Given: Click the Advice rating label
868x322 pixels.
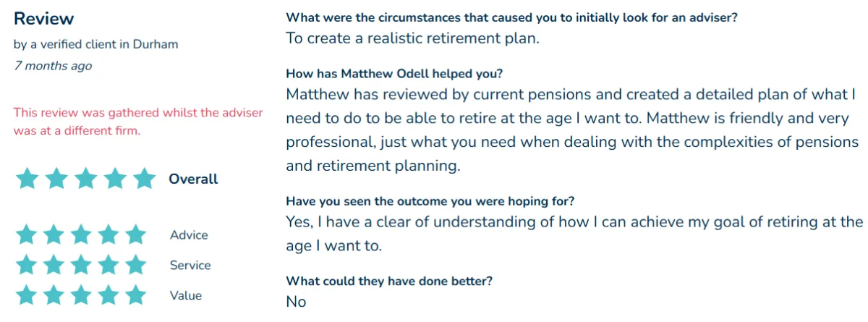Looking at the screenshot, I should [x=189, y=235].
